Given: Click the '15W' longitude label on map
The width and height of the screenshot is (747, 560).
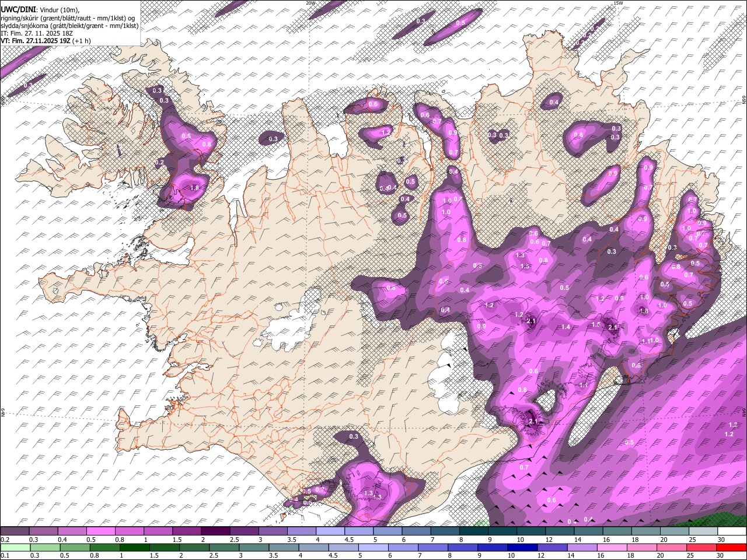Looking at the screenshot, I should pyautogui.click(x=618, y=3).
